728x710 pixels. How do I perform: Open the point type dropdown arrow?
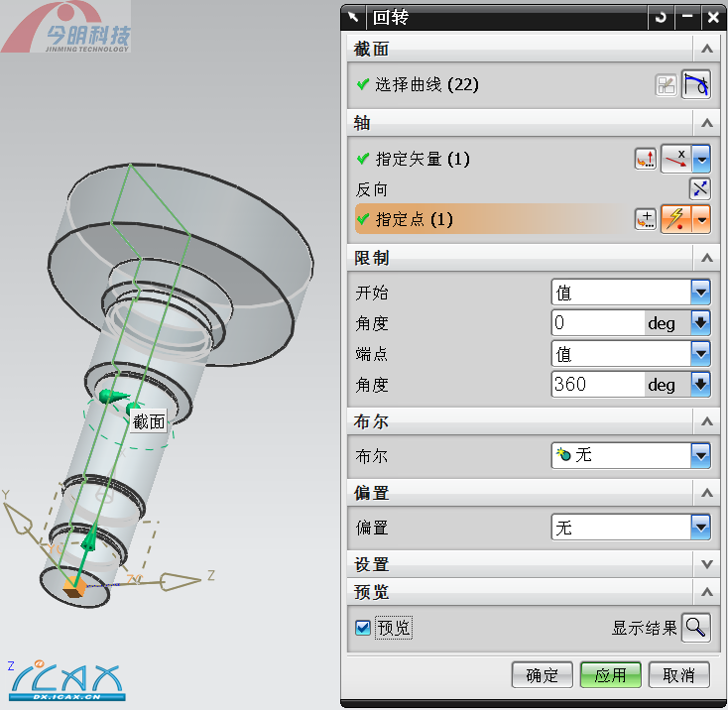(701, 219)
